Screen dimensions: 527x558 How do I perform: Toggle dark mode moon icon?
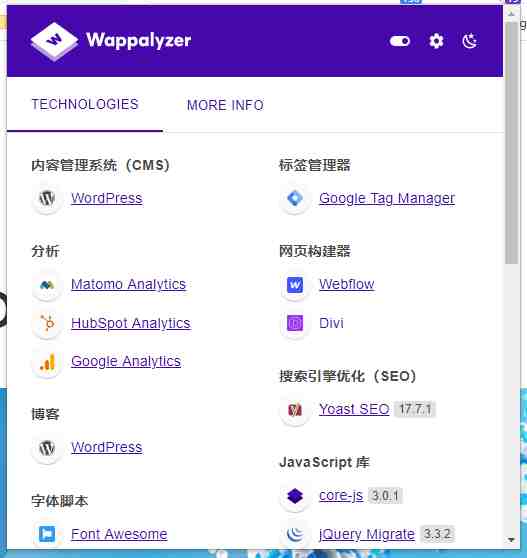coord(469,41)
